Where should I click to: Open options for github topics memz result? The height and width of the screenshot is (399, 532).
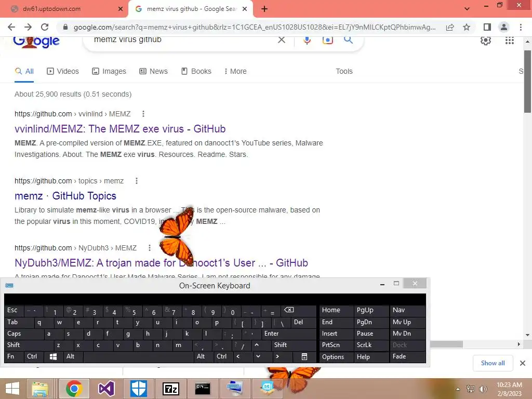tap(137, 181)
